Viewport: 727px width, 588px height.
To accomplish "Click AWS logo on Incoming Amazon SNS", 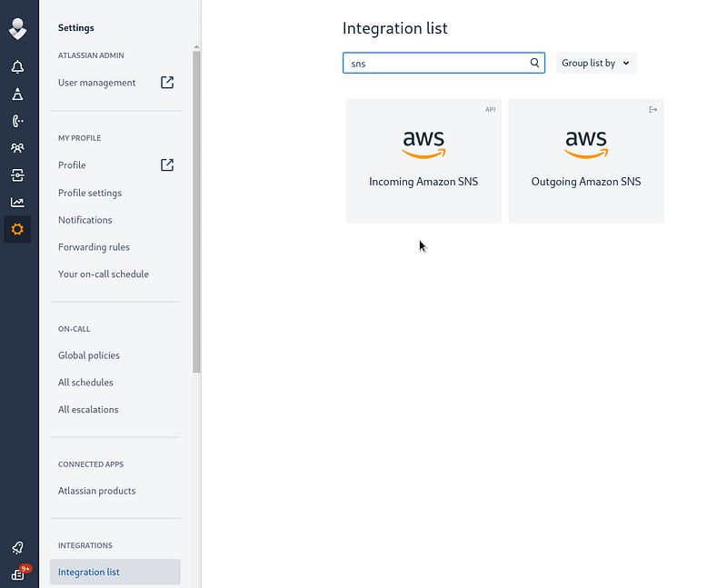I will tap(423, 145).
